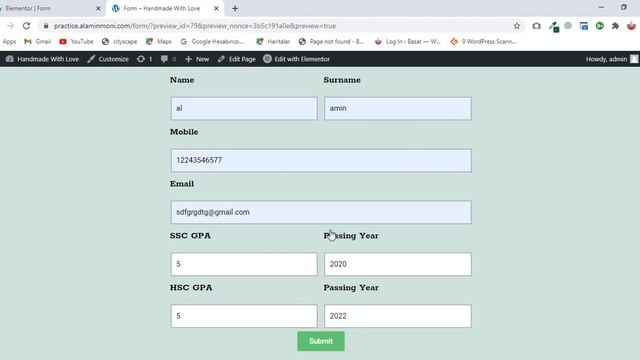
Task: Minimize the browser window
Action: (601, 7)
